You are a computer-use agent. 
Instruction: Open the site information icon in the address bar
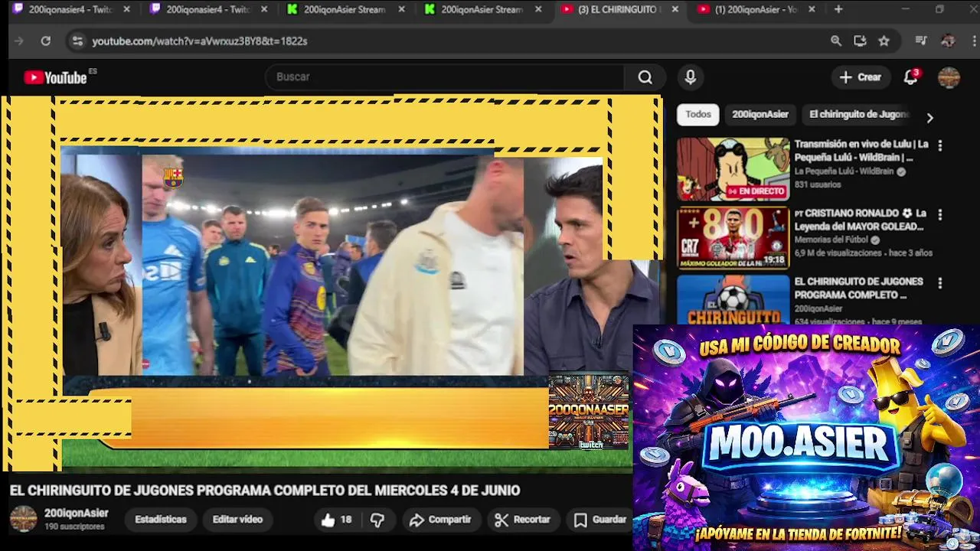tap(77, 41)
